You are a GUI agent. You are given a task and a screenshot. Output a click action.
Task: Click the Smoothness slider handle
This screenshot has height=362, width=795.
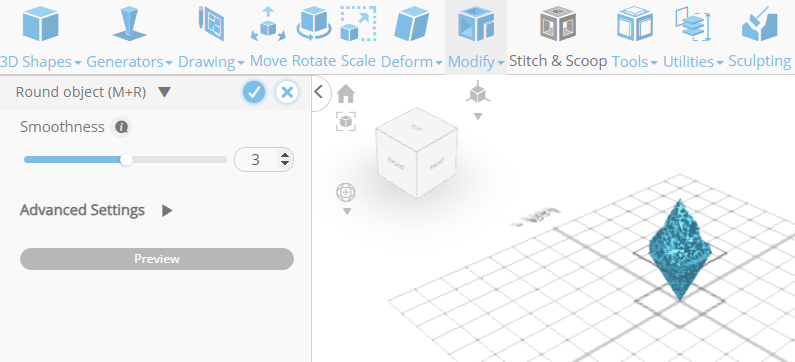pos(126,160)
